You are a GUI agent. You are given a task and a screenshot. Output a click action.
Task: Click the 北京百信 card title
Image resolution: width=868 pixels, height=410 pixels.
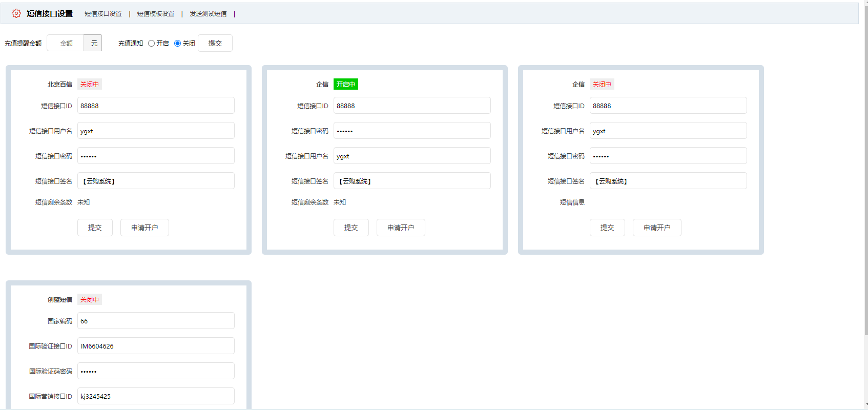coord(60,85)
